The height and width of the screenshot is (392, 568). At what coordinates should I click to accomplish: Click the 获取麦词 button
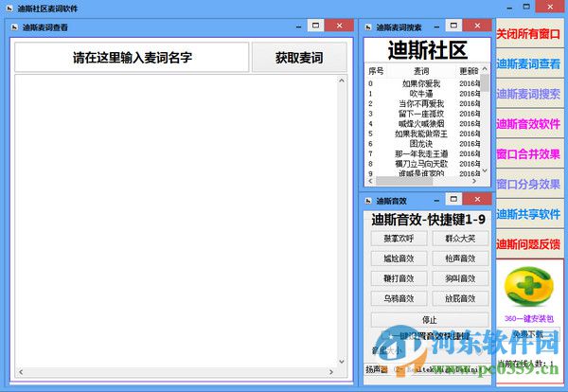click(x=299, y=57)
